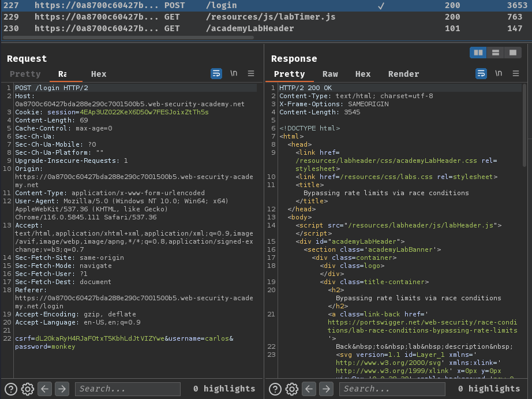Toggle non-printable \n characters in Response panel

coord(499,73)
